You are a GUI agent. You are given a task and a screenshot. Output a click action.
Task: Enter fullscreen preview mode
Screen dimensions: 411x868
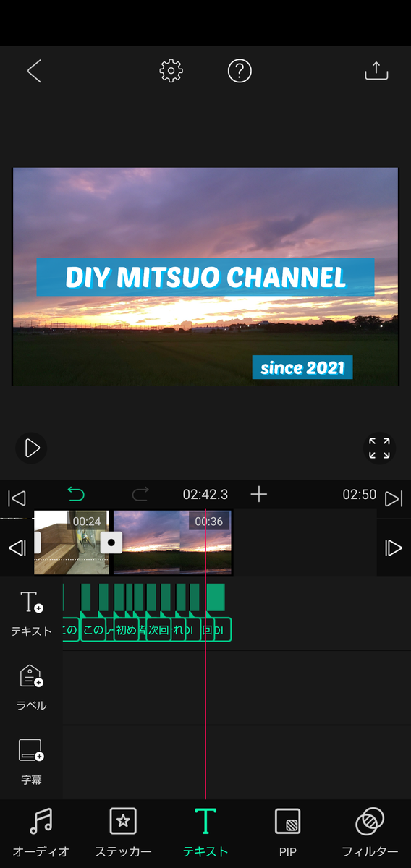[x=379, y=448]
